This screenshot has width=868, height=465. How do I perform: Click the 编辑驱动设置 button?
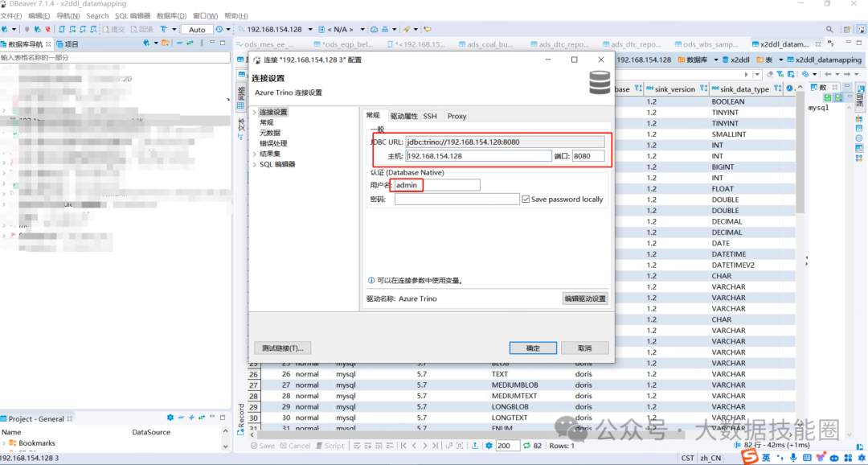[x=585, y=298]
